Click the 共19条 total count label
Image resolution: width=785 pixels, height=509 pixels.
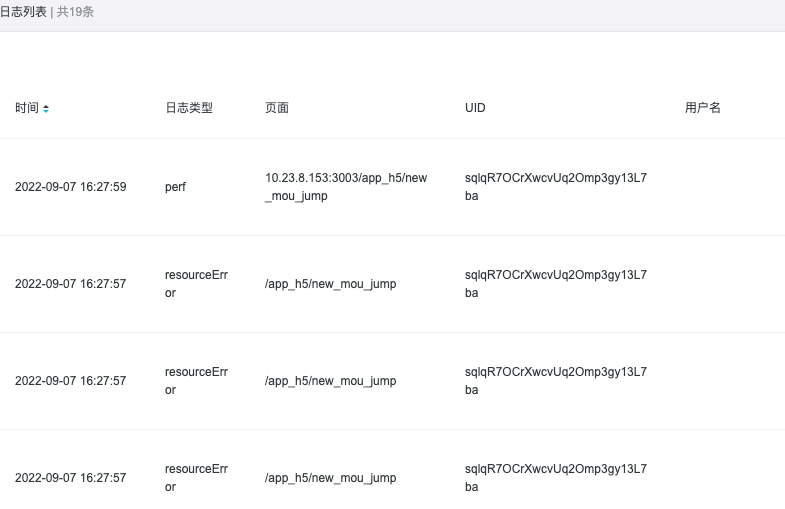(x=75, y=12)
